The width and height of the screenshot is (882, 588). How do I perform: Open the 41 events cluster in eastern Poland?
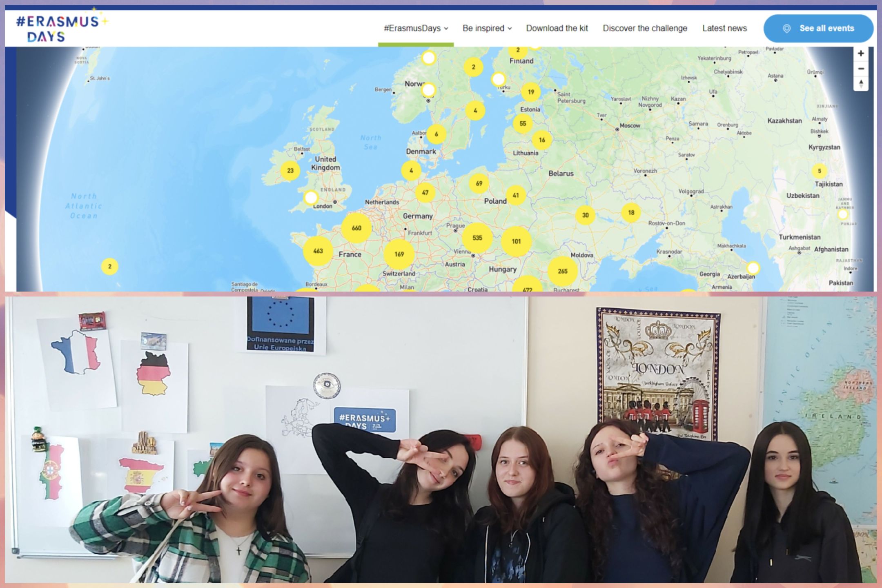[x=516, y=195]
